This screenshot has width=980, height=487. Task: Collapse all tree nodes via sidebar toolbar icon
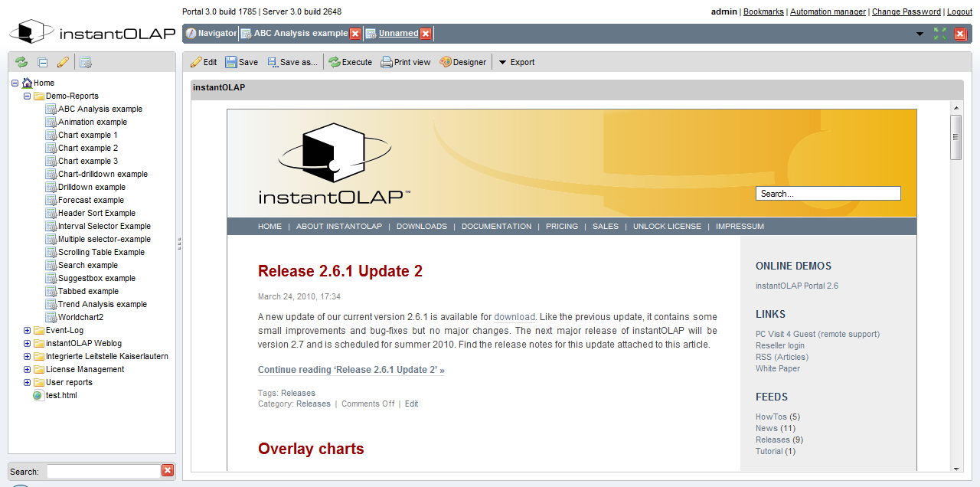(43, 63)
